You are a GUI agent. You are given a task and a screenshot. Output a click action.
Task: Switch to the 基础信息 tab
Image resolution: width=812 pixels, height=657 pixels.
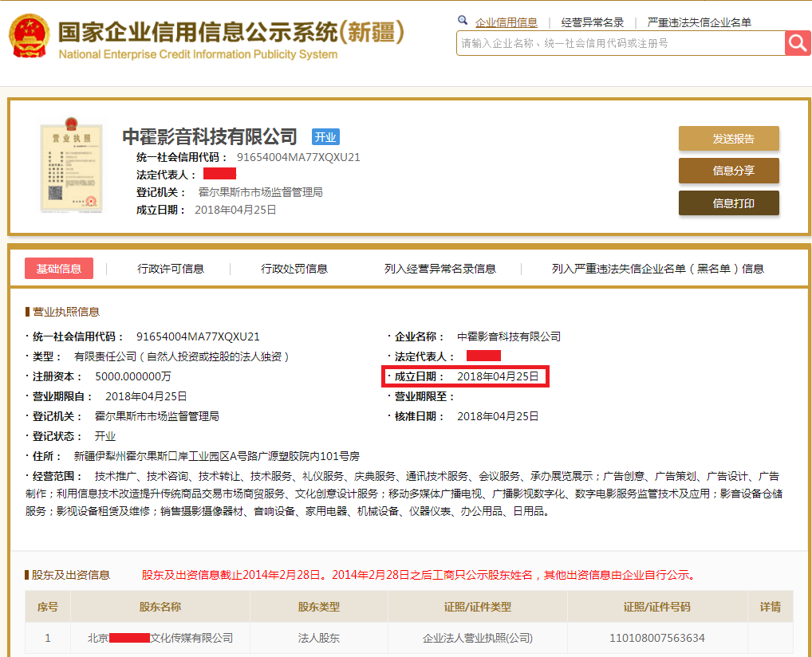click(x=59, y=268)
